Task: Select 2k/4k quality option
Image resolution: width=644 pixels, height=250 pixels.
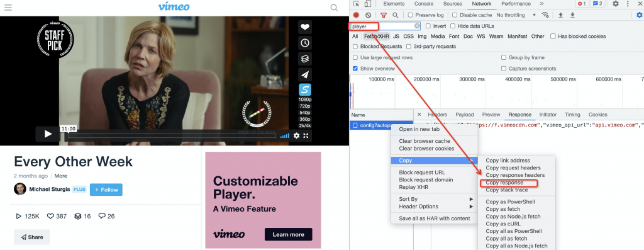Action: tap(305, 126)
